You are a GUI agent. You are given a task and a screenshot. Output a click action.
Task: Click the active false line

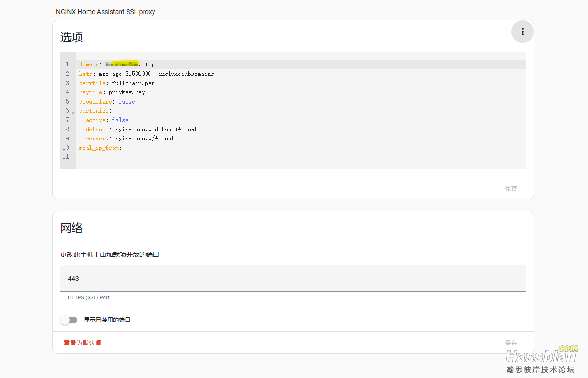pyautogui.click(x=107, y=120)
